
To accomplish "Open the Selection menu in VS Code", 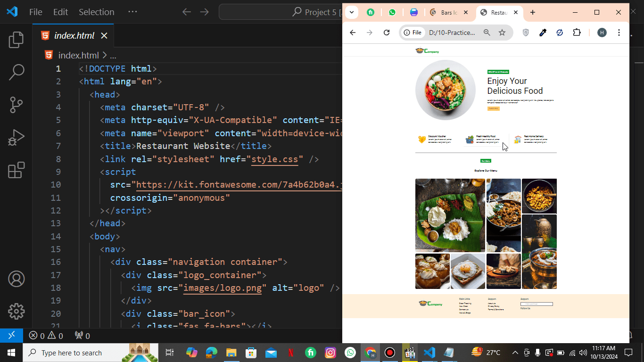I will pyautogui.click(x=96, y=12).
